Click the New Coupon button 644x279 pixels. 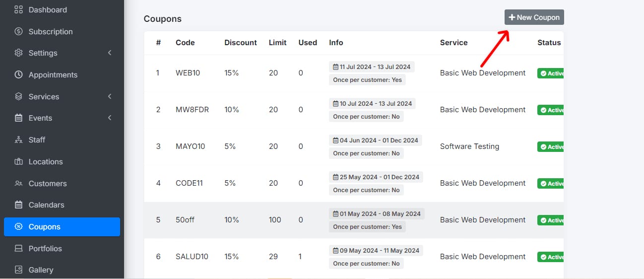(x=534, y=17)
